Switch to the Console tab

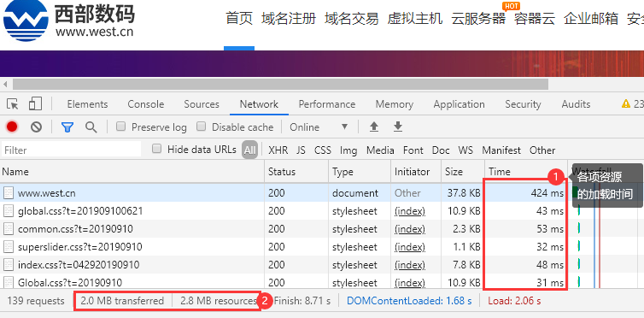pos(146,104)
